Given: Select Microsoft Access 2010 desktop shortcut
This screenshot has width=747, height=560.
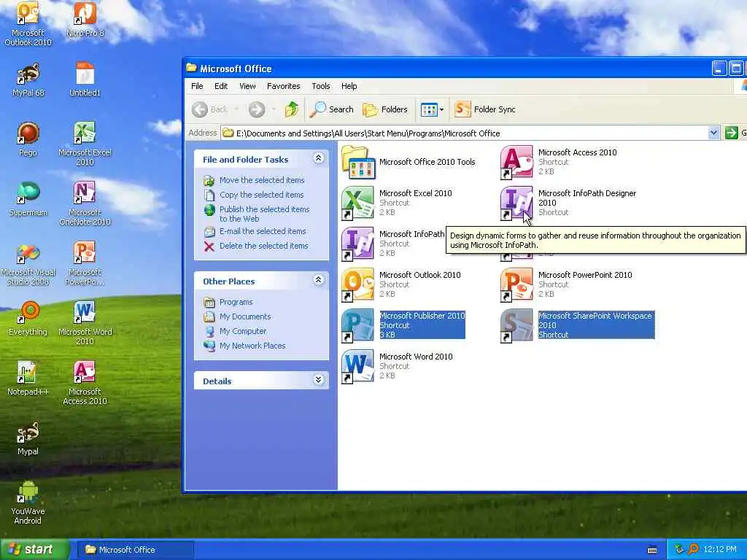Looking at the screenshot, I should (x=85, y=384).
